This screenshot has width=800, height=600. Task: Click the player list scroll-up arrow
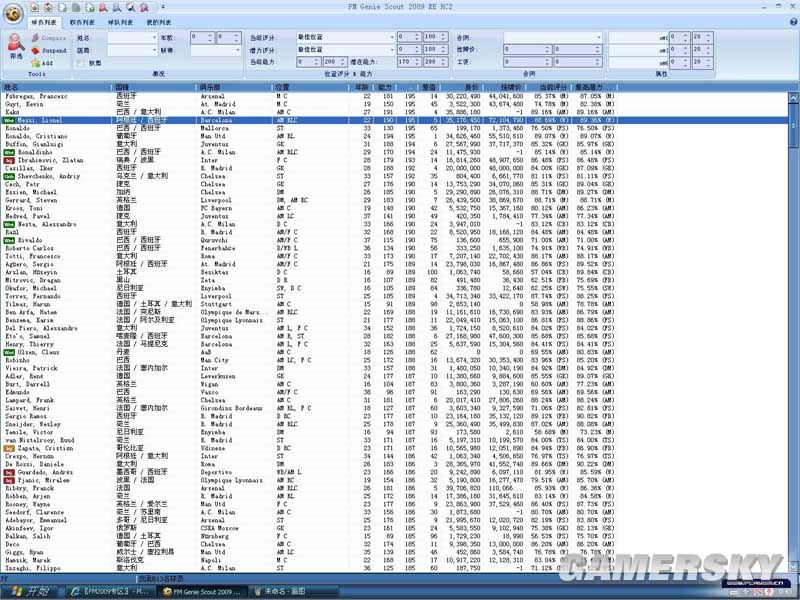pyautogui.click(x=793, y=97)
